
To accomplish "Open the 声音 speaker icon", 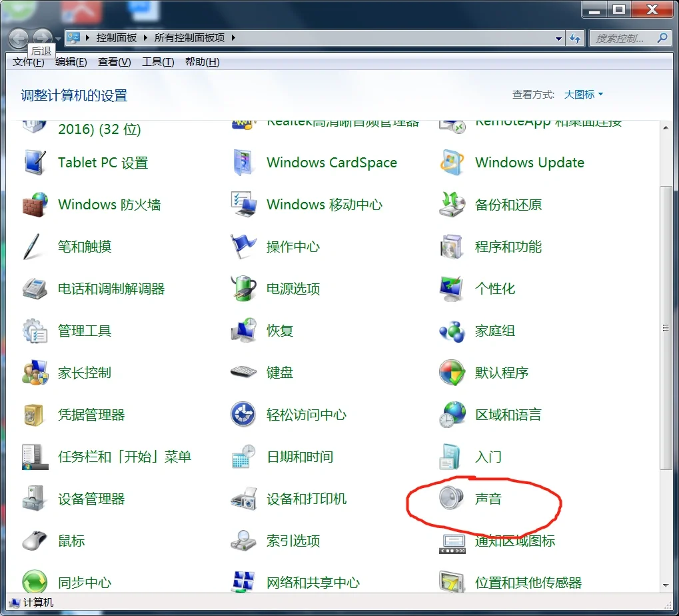I will pos(451,498).
